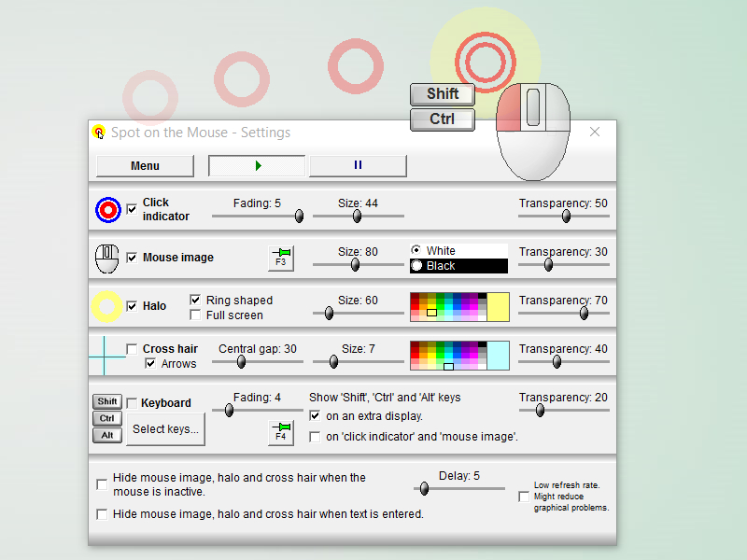Enable keys on 'click indicator' and 'mouse image'
747x560 pixels.
click(315, 437)
